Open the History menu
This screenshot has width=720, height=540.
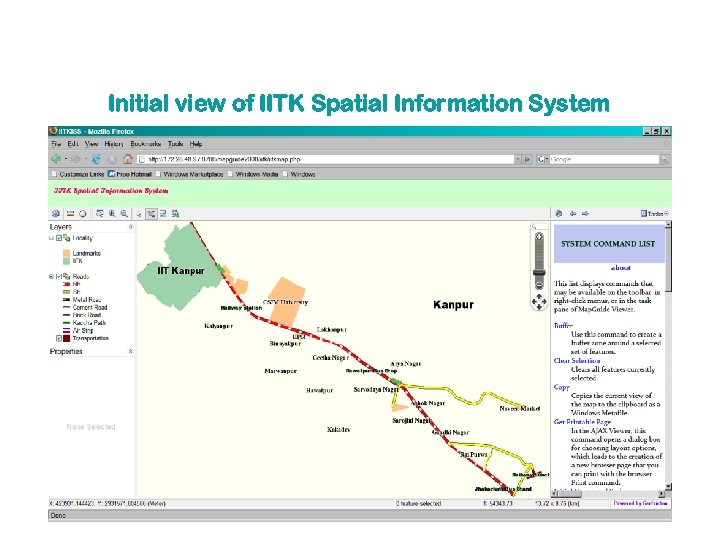point(114,144)
